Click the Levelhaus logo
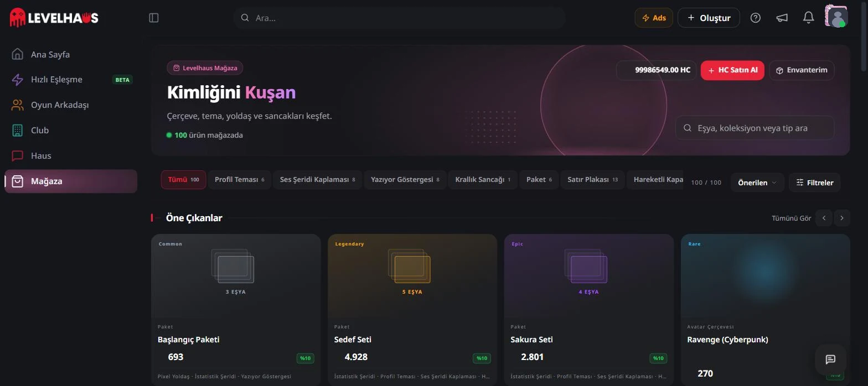 point(54,18)
